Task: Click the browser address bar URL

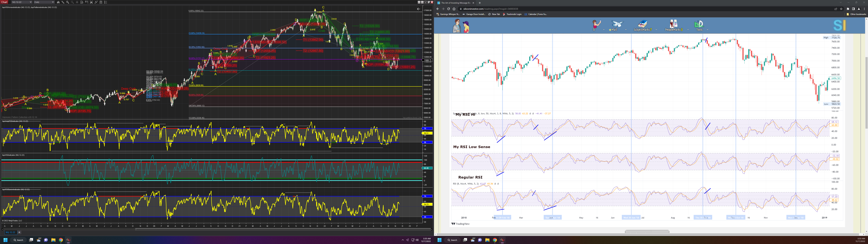Action: click(x=491, y=9)
